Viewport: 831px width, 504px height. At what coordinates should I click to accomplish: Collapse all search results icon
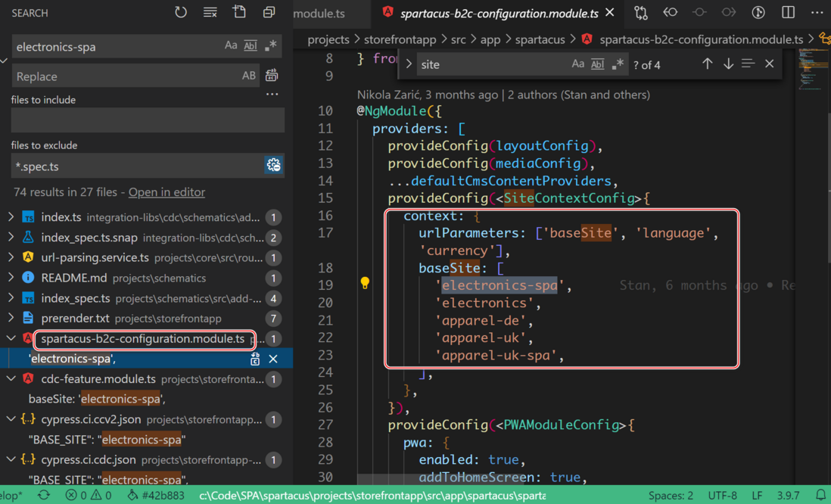tap(269, 12)
